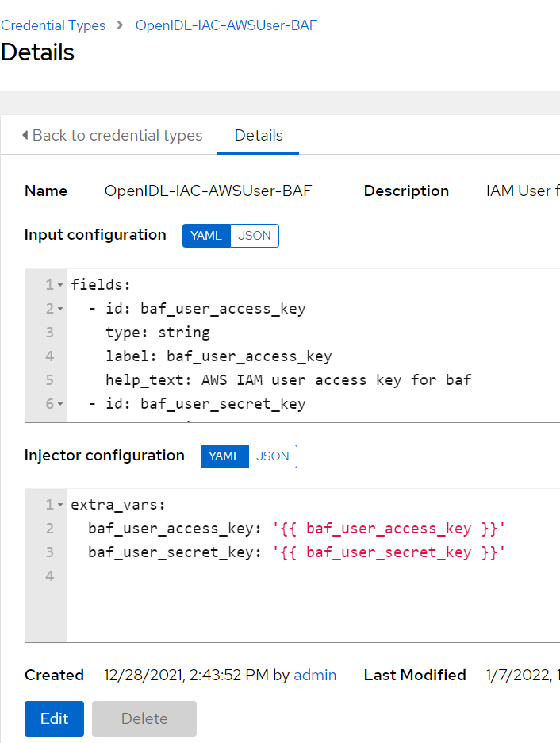
Task: Click the breadcrumb chevron separator icon
Action: pos(120,25)
